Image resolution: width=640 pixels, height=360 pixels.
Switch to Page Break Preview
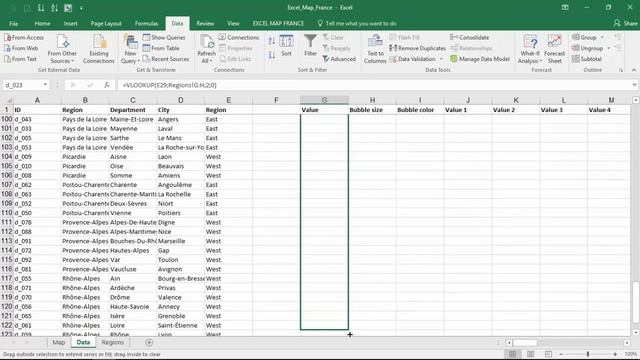click(x=548, y=354)
